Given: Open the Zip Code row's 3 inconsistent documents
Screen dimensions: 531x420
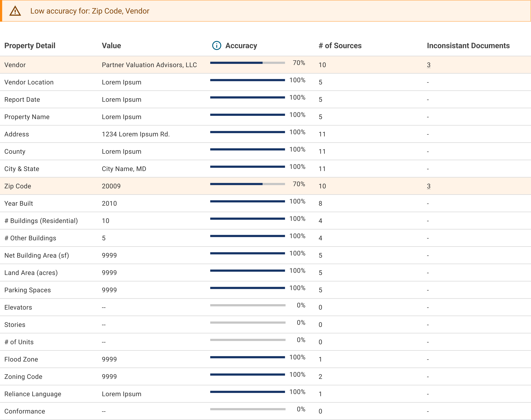Looking at the screenshot, I should click(429, 186).
